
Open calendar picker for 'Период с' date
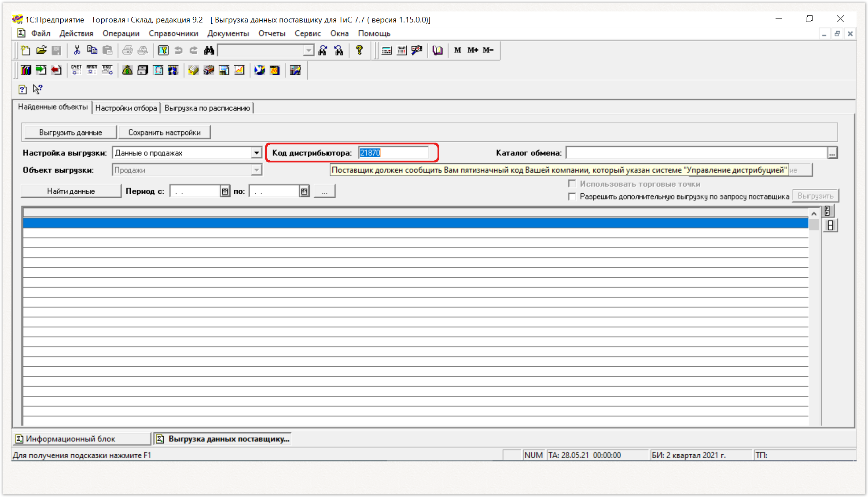point(224,191)
